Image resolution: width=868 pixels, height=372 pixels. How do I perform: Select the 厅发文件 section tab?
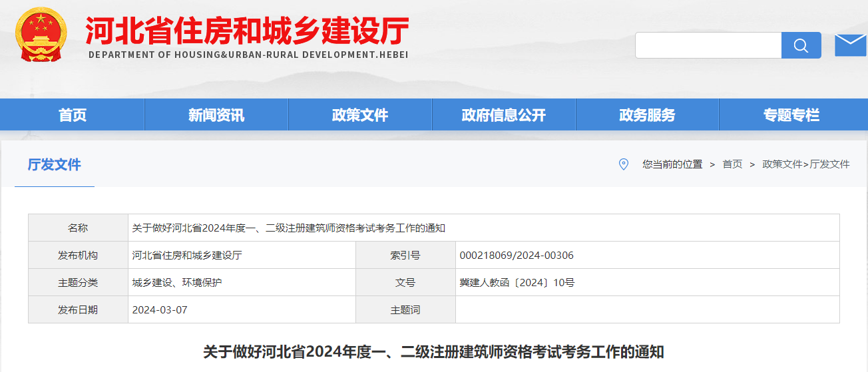tap(55, 165)
